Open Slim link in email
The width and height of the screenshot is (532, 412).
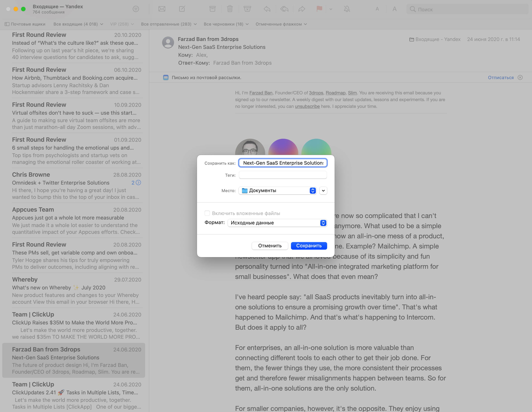click(x=352, y=93)
